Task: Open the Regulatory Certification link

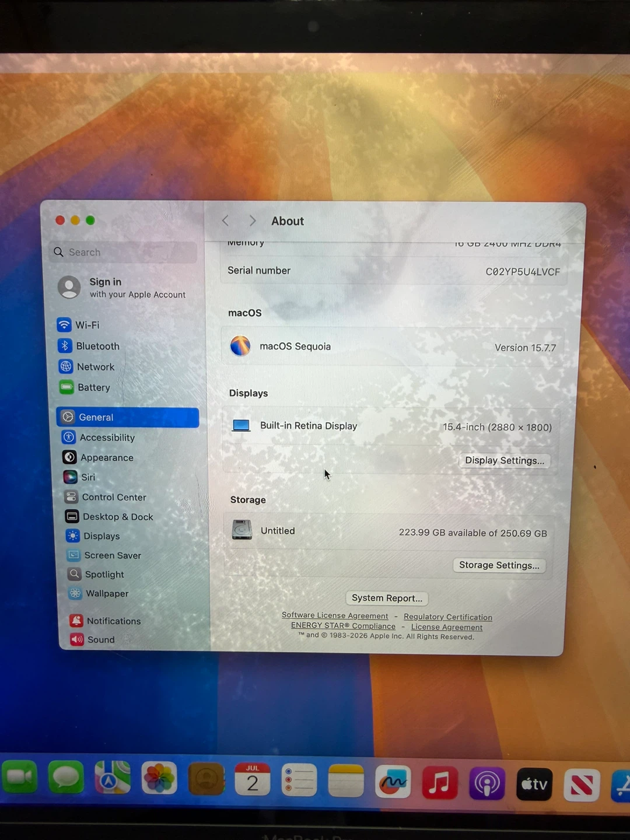Action: [x=448, y=617]
